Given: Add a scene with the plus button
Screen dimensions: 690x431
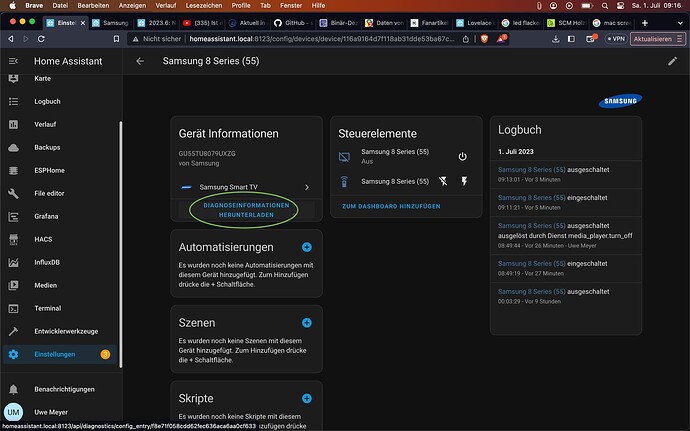Looking at the screenshot, I should click(307, 323).
